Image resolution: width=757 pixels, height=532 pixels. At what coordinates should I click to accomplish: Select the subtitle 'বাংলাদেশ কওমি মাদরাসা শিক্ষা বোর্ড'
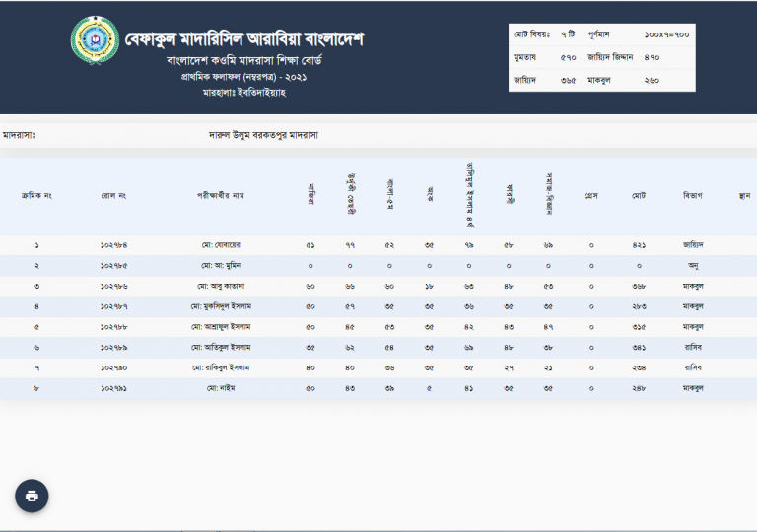pyautogui.click(x=244, y=61)
